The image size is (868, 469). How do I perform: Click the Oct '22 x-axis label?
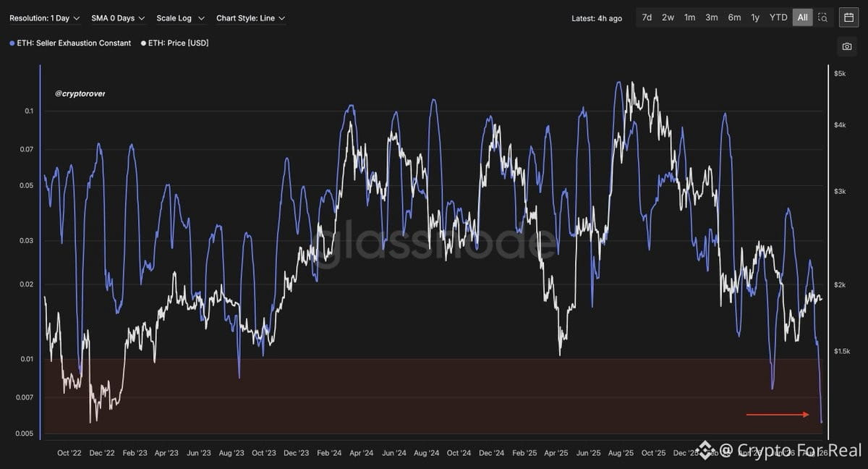tap(69, 453)
